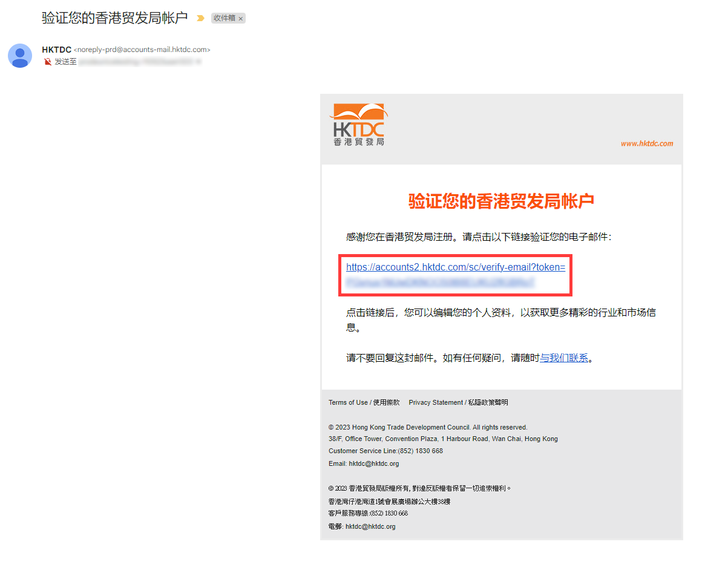Screen dimensions: 728x579
Task: Click the © 2023 香港貿發局版權所有 line
Action: coord(420,488)
